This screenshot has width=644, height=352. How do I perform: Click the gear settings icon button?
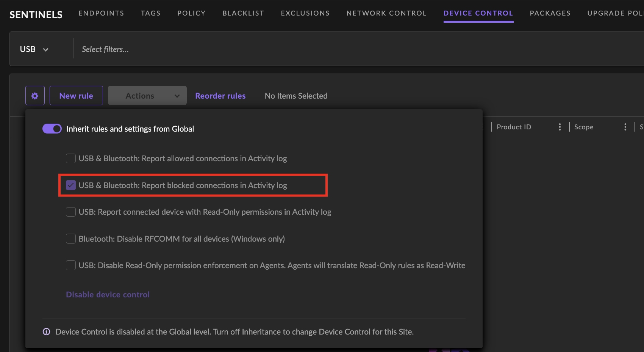(x=35, y=96)
